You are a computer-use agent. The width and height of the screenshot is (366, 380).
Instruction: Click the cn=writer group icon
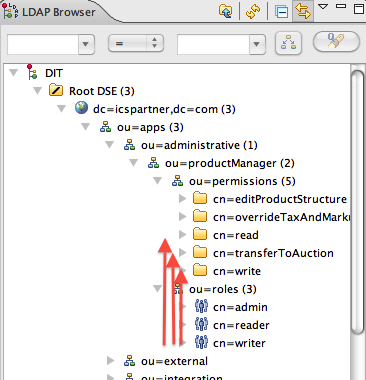tap(201, 342)
